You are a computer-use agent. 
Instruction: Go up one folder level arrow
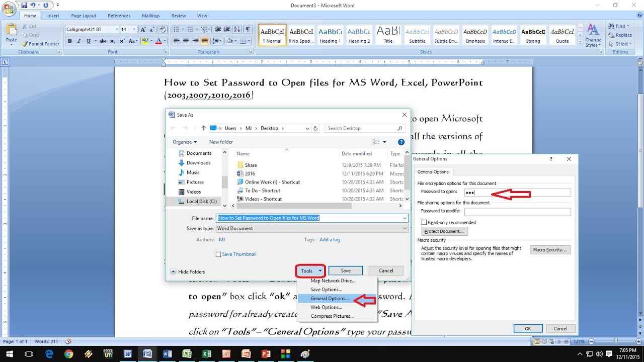click(x=203, y=128)
